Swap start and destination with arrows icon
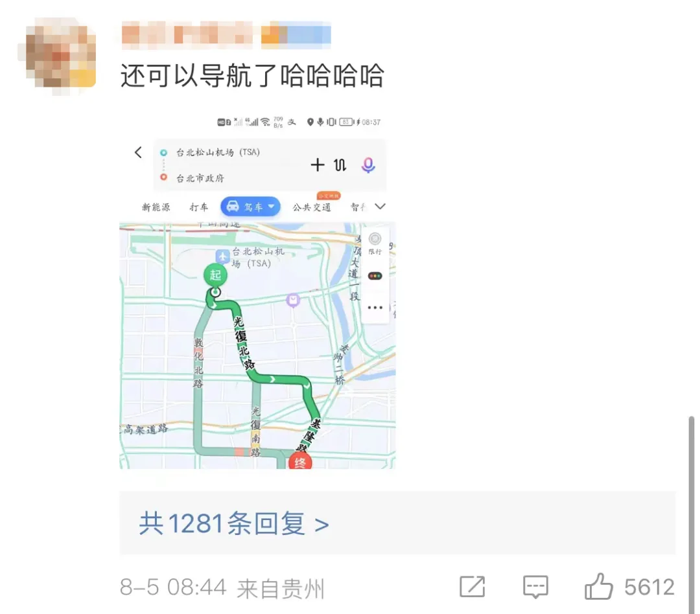Screen dimensions: 700x614 pyautogui.click(x=340, y=165)
